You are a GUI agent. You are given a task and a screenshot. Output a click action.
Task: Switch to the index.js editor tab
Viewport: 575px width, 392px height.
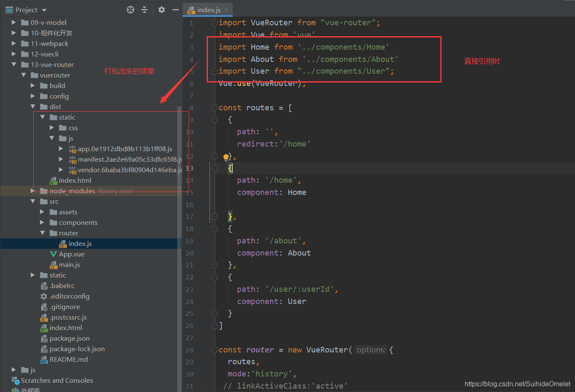click(209, 10)
